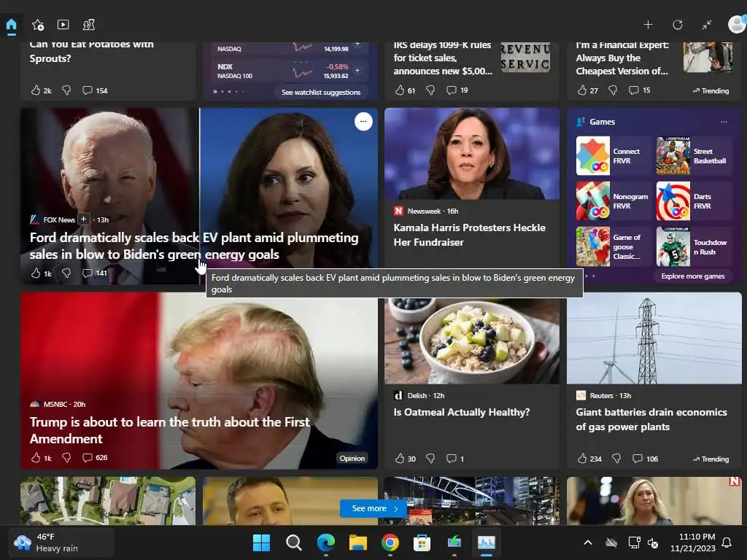Open the favorites star tab icon
747x560 pixels.
click(x=38, y=25)
